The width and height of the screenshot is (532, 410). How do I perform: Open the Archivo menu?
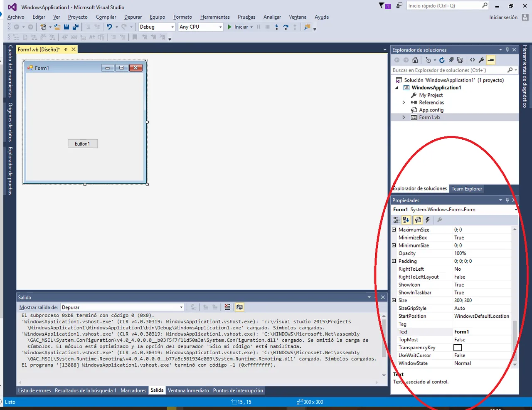[x=16, y=17]
